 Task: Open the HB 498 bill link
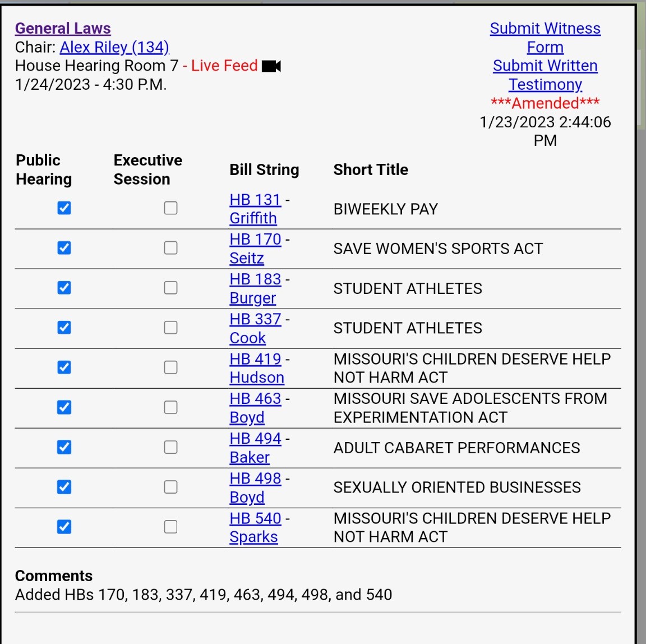pos(256,479)
